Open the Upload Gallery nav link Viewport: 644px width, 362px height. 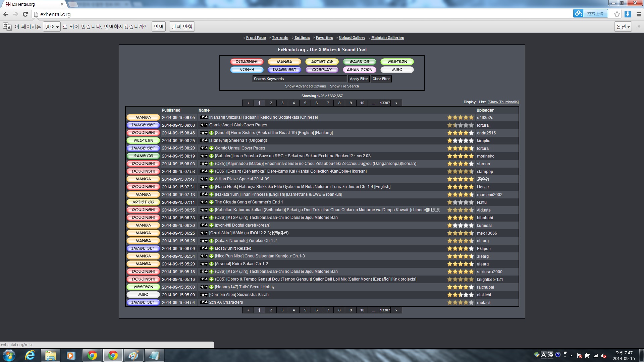click(x=352, y=38)
